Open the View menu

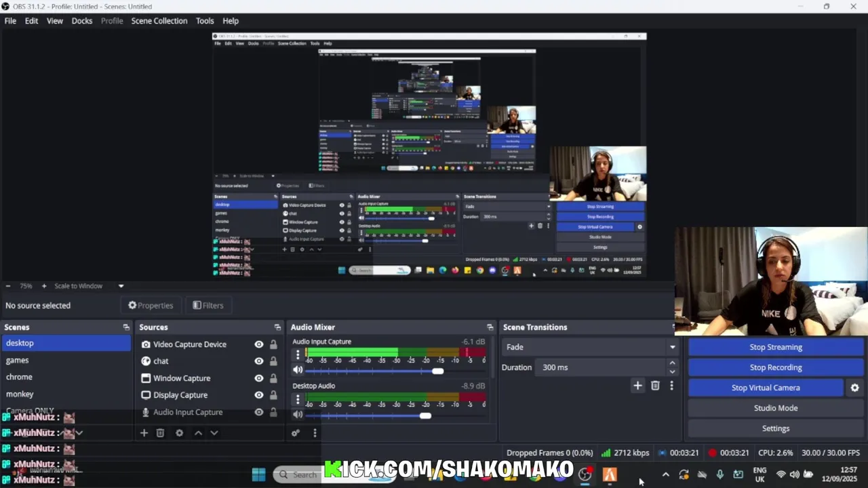click(54, 21)
